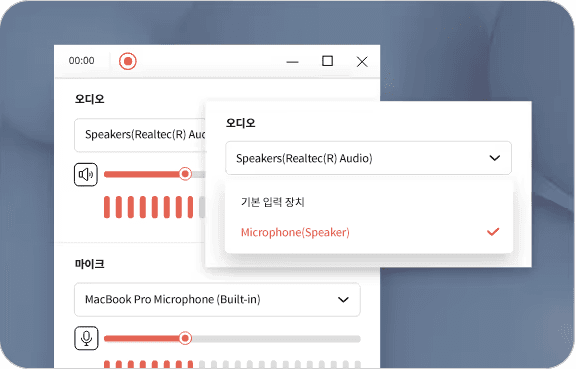
Task: Maximize the recorder window
Action: [327, 61]
